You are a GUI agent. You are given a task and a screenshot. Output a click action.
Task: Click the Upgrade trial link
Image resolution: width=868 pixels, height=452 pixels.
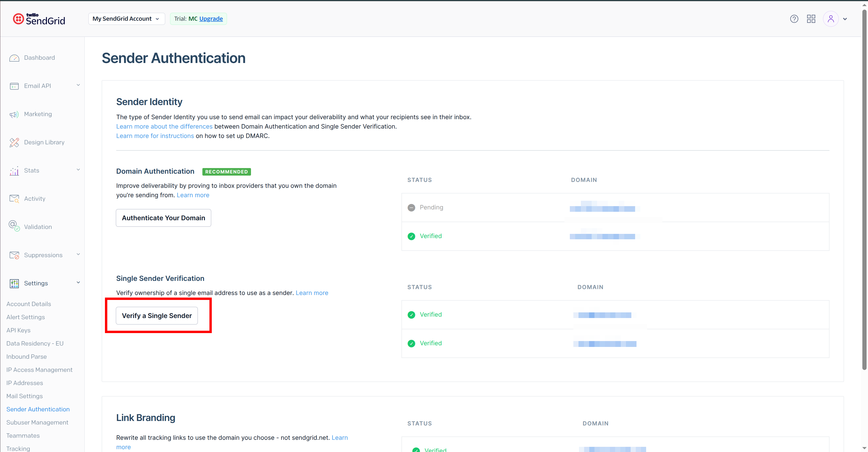211,19
